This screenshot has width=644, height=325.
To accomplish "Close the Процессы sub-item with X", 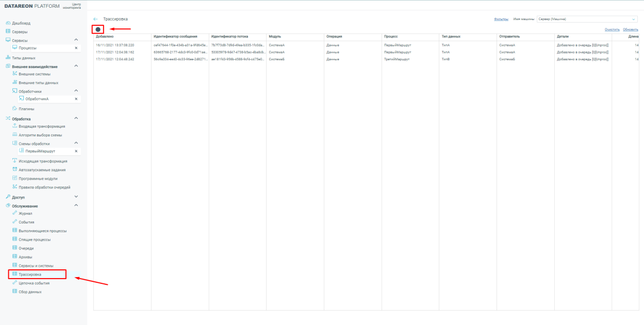I will point(76,48).
